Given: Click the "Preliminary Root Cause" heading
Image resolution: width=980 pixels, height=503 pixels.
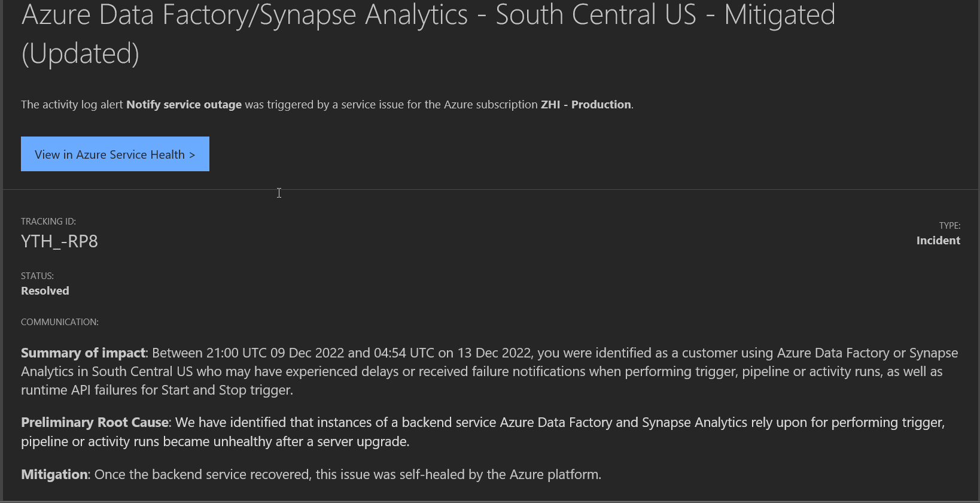Looking at the screenshot, I should [x=95, y=423].
